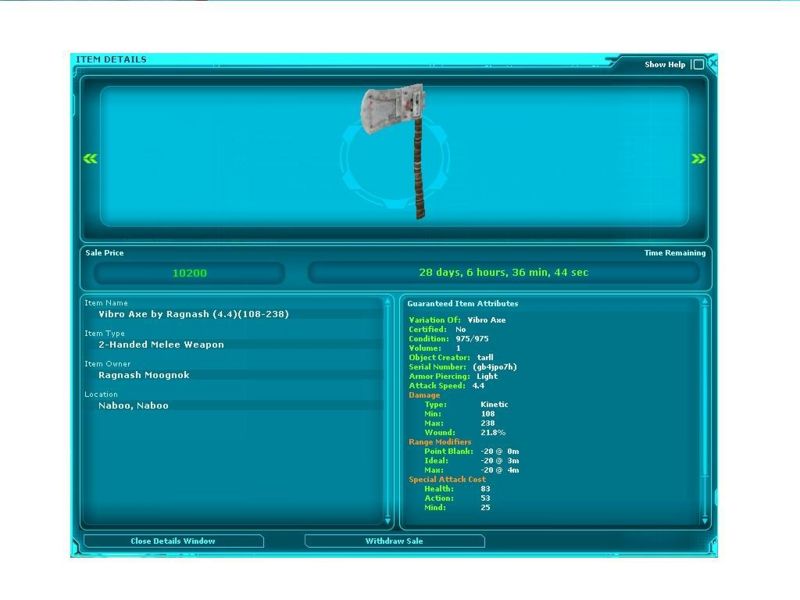The image size is (800, 600).
Task: Click the Withdraw Sale button
Action: (394, 541)
